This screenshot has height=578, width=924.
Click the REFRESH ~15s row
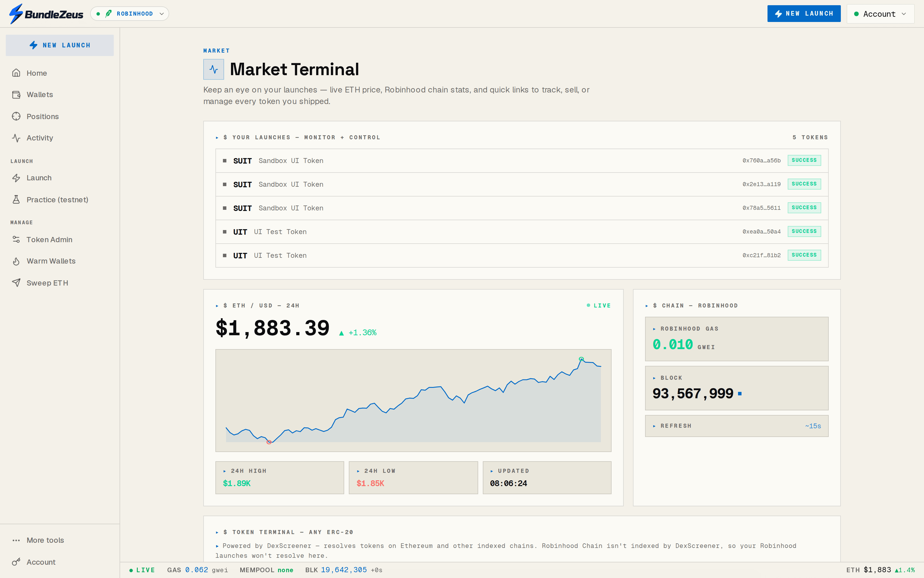(737, 426)
